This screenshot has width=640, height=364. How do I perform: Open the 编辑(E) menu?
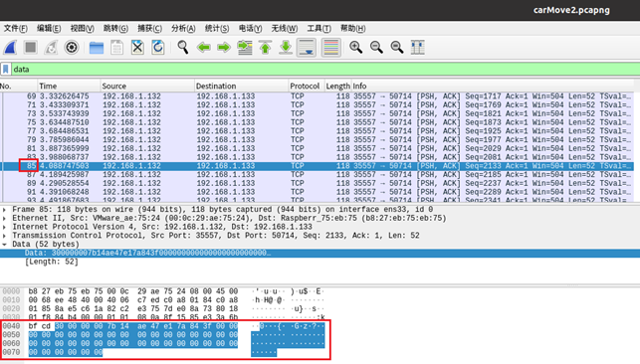pyautogui.click(x=49, y=28)
